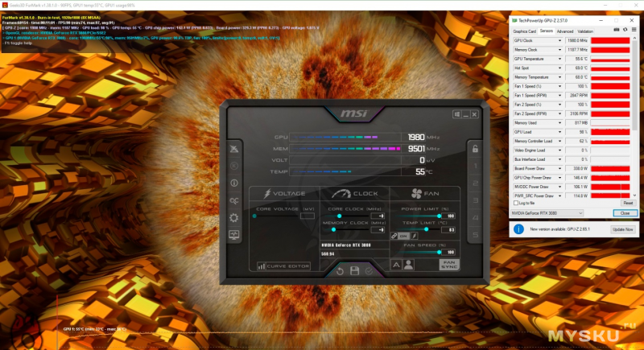Click the Reset button in GPU-Z

628,203
